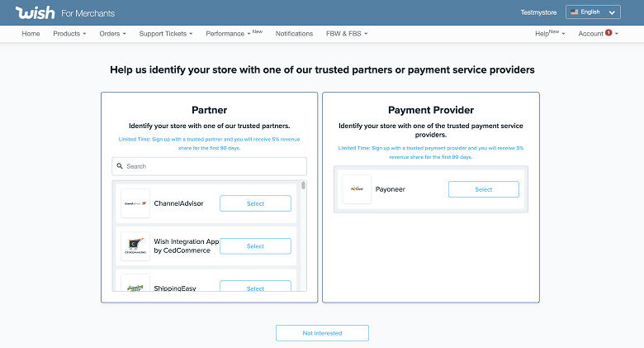Go to the Home page
This screenshot has width=644, height=348.
click(31, 34)
